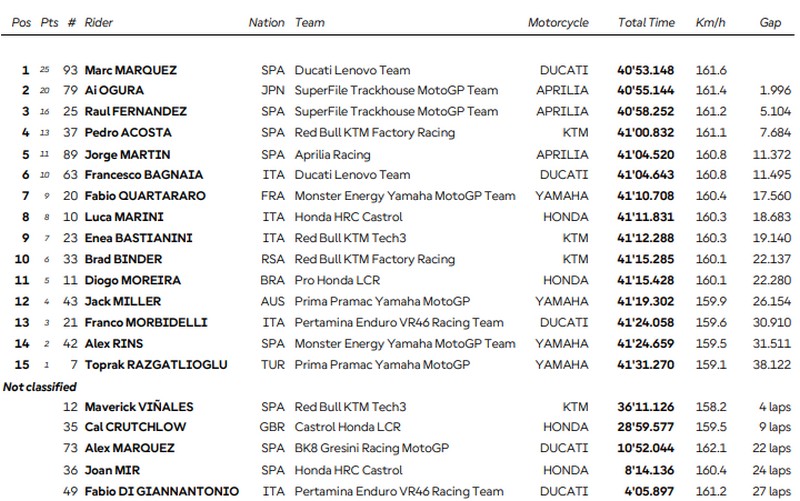
Task: Click the Honda HRC Castrol team for Luca MARINI
Action: 348,217
